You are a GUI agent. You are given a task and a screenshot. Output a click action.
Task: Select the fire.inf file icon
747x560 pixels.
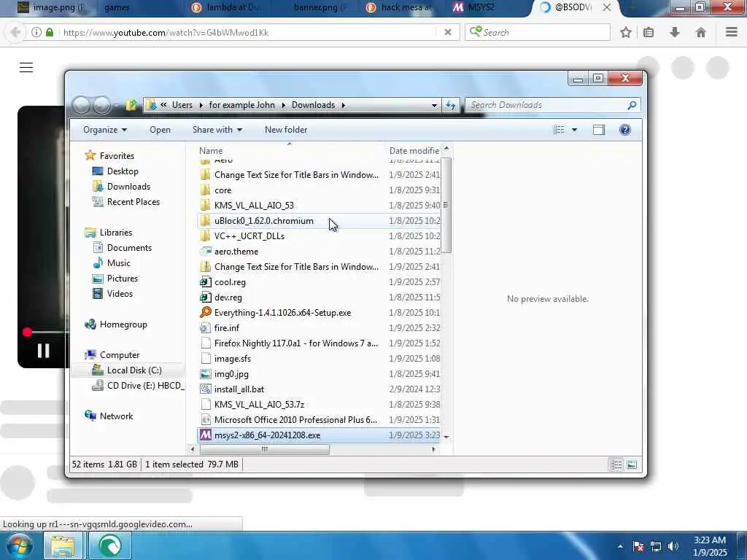tap(205, 328)
